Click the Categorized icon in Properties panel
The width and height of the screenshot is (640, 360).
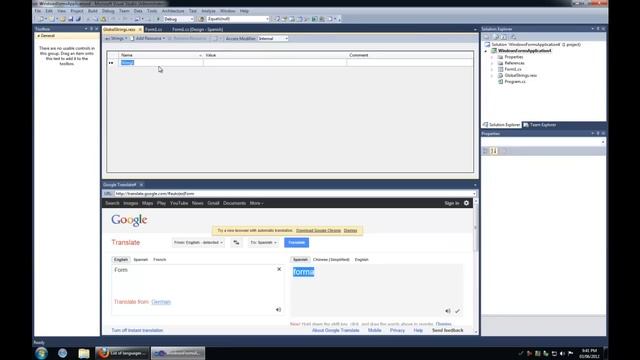[x=485, y=151]
